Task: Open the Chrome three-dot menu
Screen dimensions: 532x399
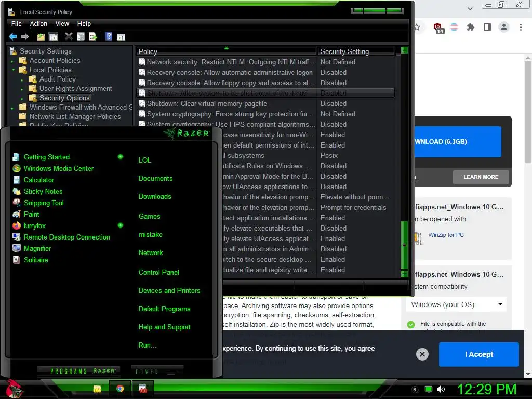Action: (x=521, y=27)
